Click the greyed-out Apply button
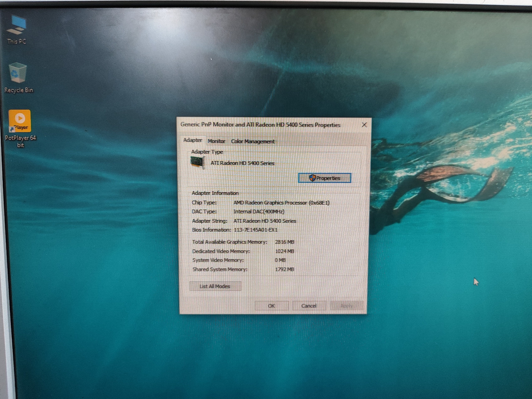Screen dimensions: 532x399 point(347,306)
